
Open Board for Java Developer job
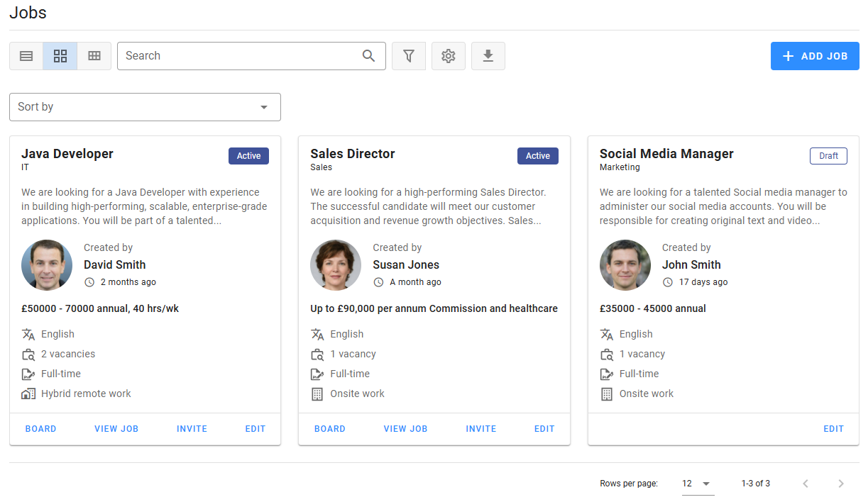(x=40, y=429)
